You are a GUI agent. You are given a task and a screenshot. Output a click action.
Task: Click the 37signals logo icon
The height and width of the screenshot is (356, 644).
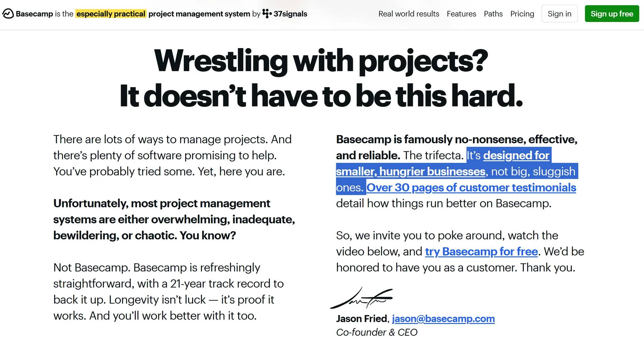267,14
